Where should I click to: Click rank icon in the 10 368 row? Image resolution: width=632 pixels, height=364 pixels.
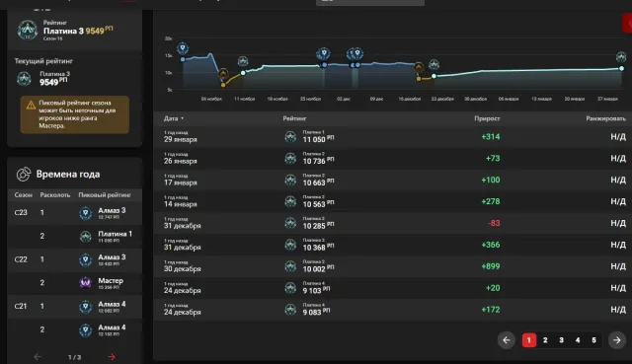[290, 245]
